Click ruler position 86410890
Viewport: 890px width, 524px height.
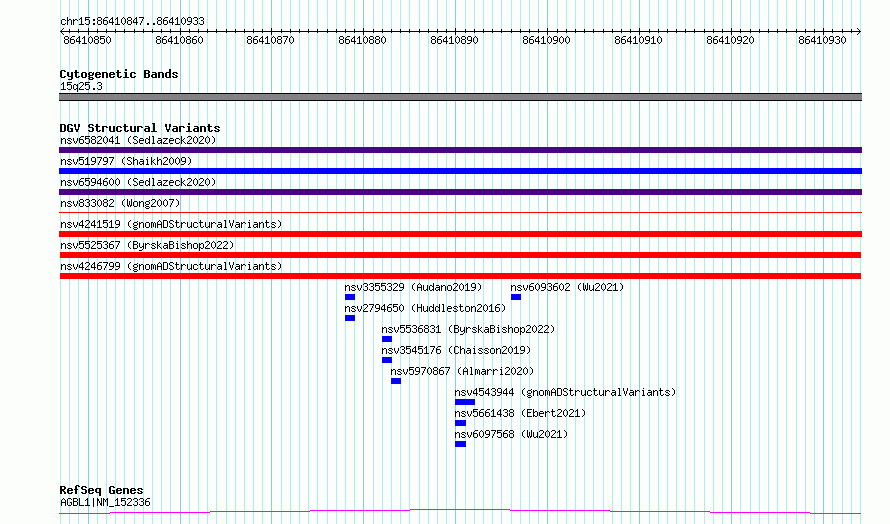pyautogui.click(x=454, y=40)
